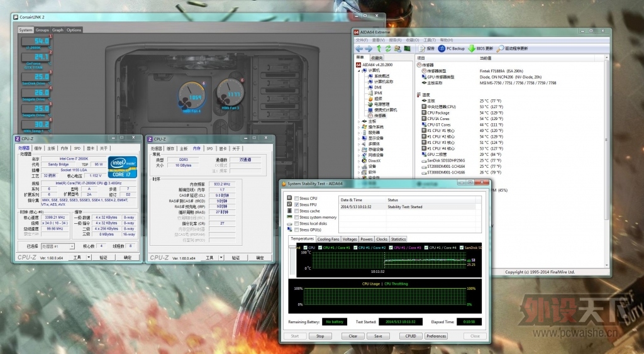Click the green monitor graph icon in AIDA64 toolbar
The width and height of the screenshot is (644, 354).
pyautogui.click(x=407, y=48)
